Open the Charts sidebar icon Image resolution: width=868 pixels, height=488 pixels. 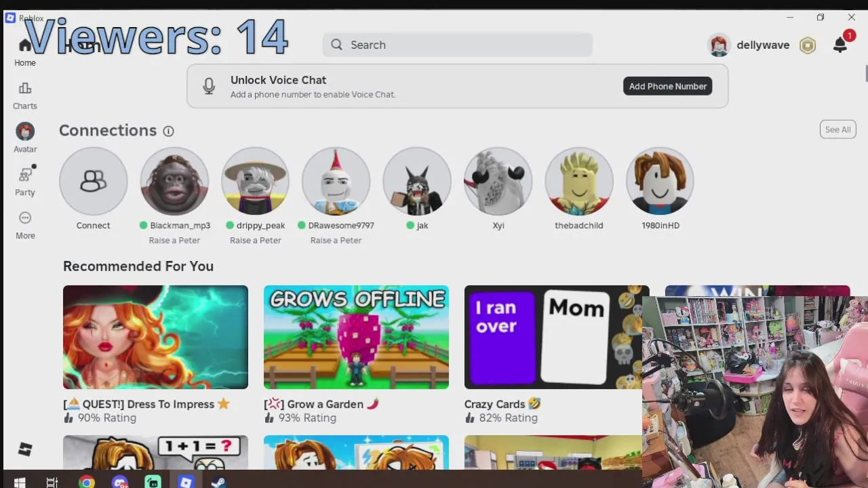pyautogui.click(x=25, y=89)
